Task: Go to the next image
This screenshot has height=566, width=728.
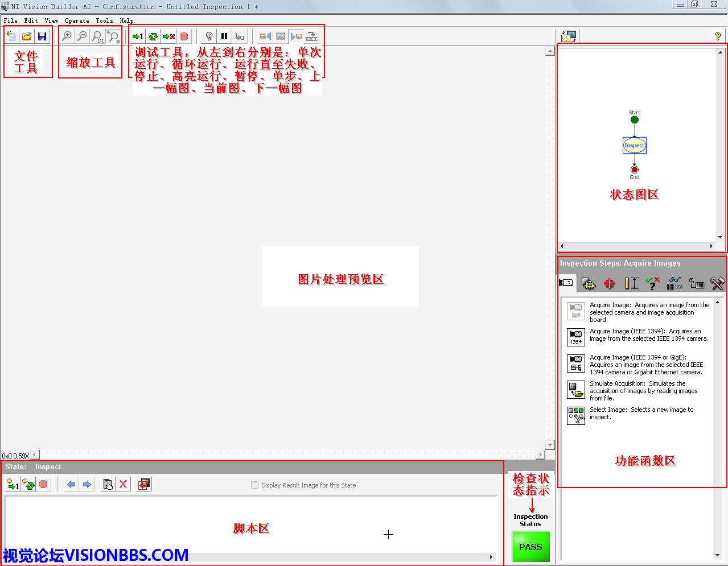Action: pyautogui.click(x=297, y=36)
